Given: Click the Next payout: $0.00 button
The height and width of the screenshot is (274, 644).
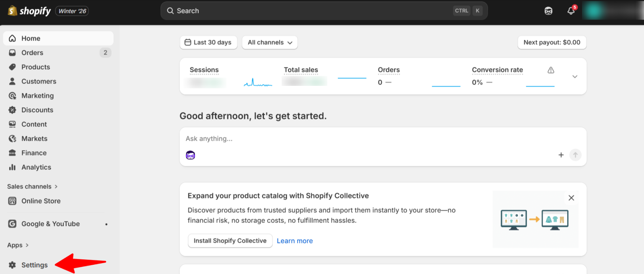Looking at the screenshot, I should pyautogui.click(x=552, y=42).
